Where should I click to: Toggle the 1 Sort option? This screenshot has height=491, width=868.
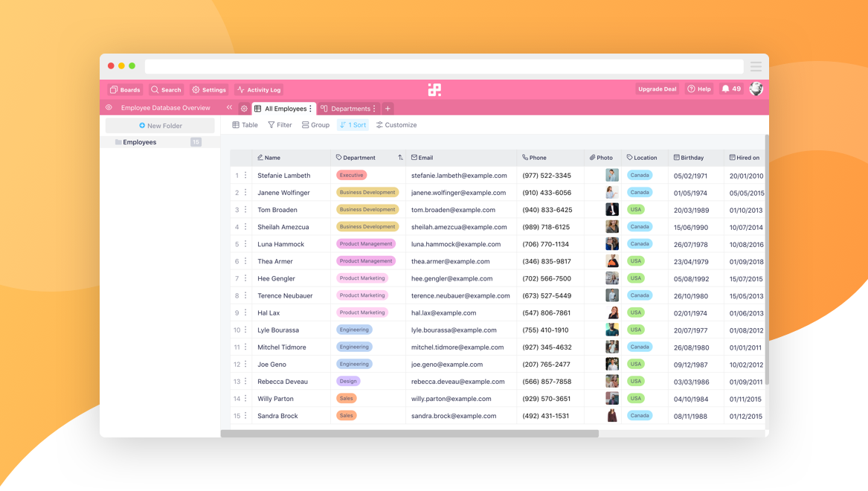tap(353, 125)
